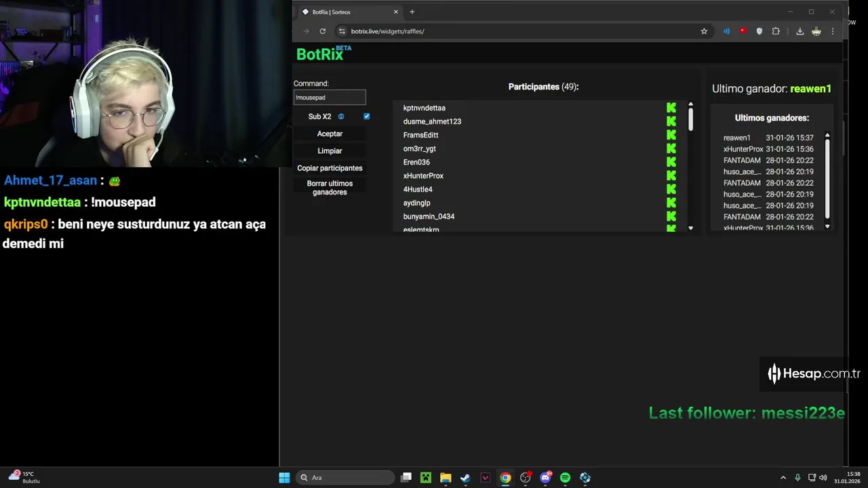Open Discord from taskbar
868x488 pixels.
click(545, 478)
